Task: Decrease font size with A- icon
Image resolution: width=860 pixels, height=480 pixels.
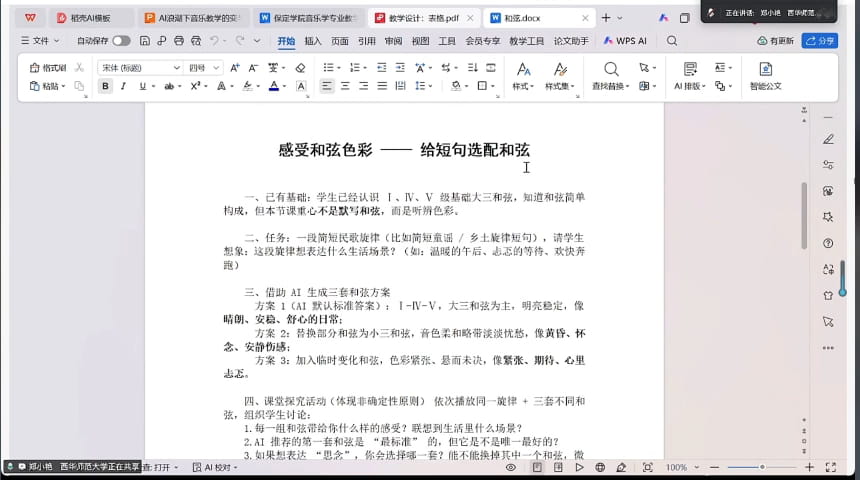Action: click(x=253, y=67)
